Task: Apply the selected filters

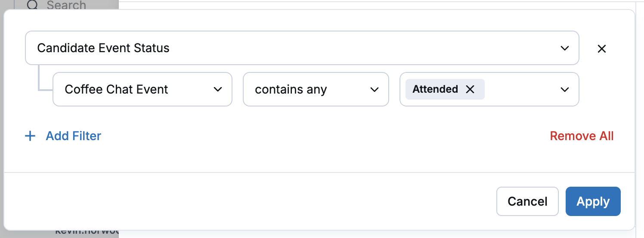Action: [x=593, y=201]
